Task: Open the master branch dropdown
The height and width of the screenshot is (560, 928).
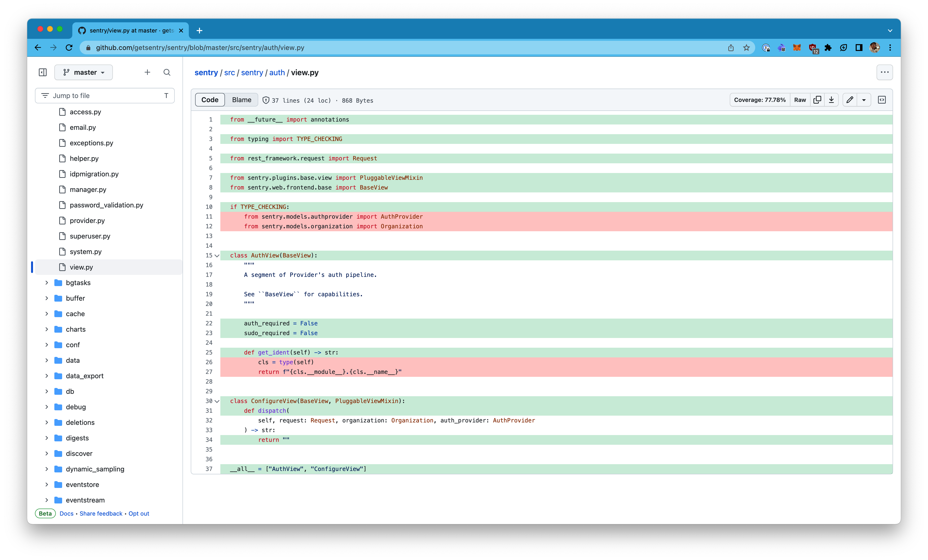Action: 84,72
